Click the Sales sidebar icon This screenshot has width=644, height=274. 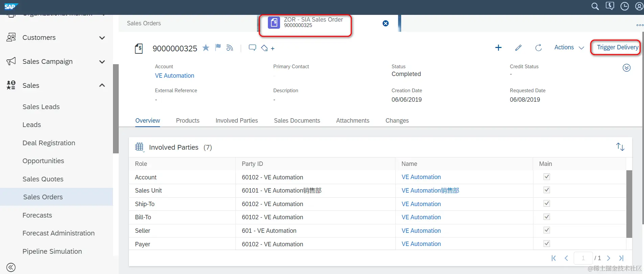coord(11,85)
